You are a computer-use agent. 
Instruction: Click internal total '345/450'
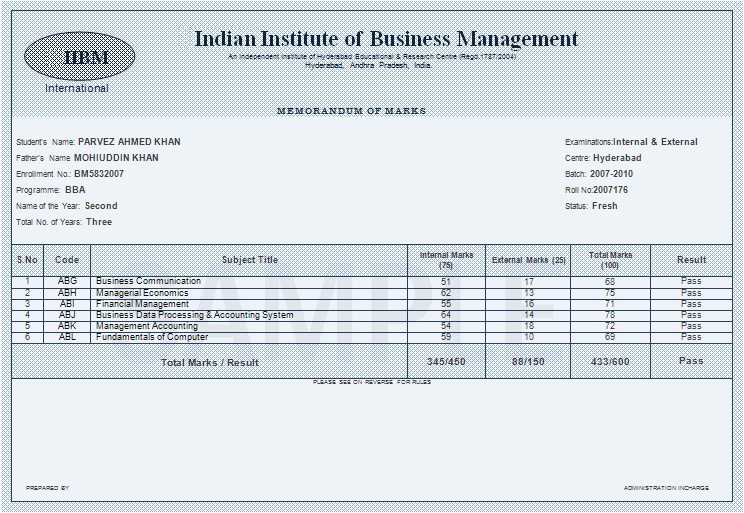coord(446,362)
